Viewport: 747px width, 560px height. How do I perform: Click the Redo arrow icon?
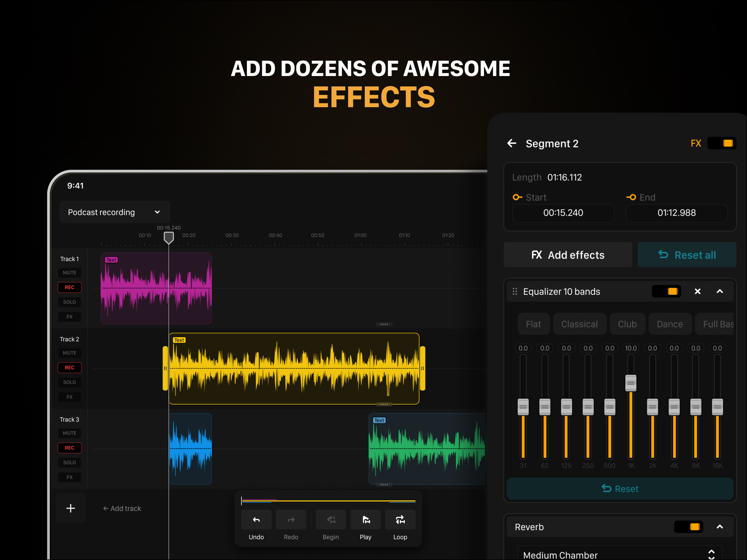[291, 520]
